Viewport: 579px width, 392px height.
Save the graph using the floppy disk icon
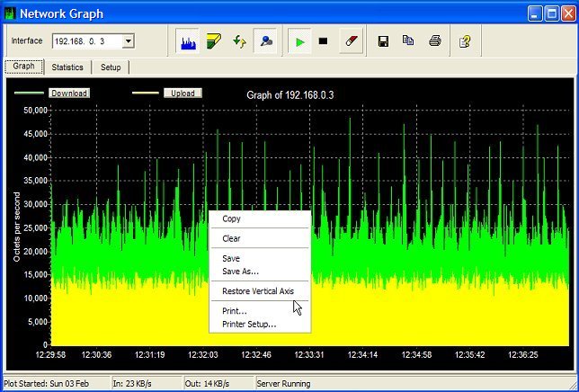click(383, 41)
